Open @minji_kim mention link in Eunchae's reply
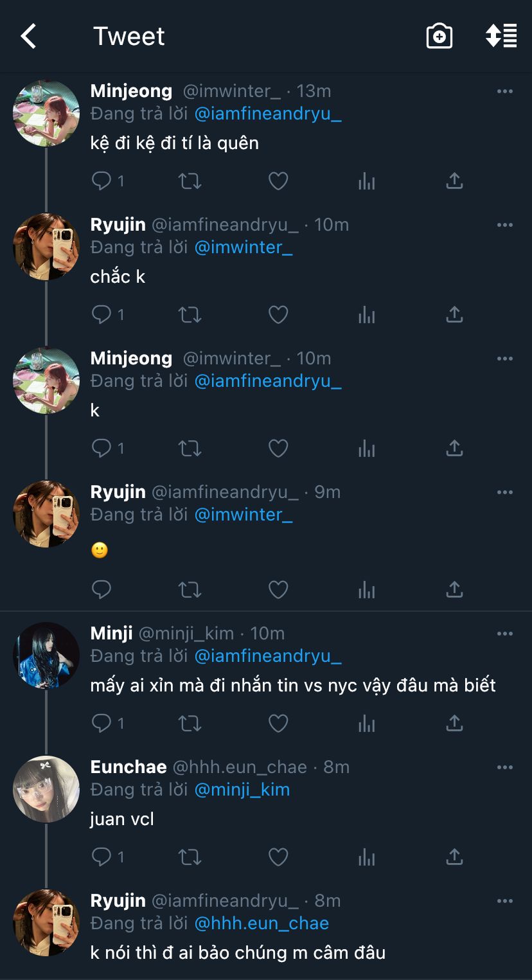532x980 pixels. 242,790
